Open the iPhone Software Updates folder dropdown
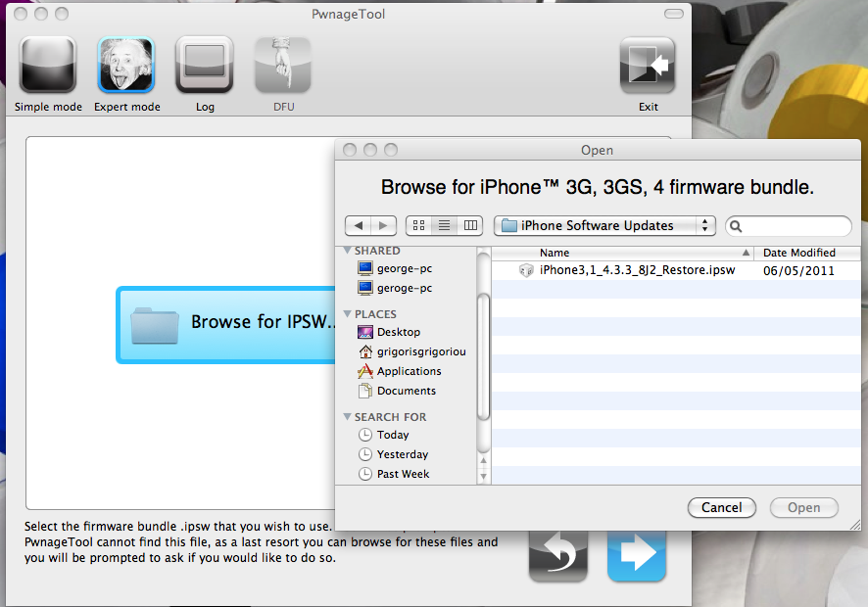Viewport: 868px width, 607px height. point(604,226)
